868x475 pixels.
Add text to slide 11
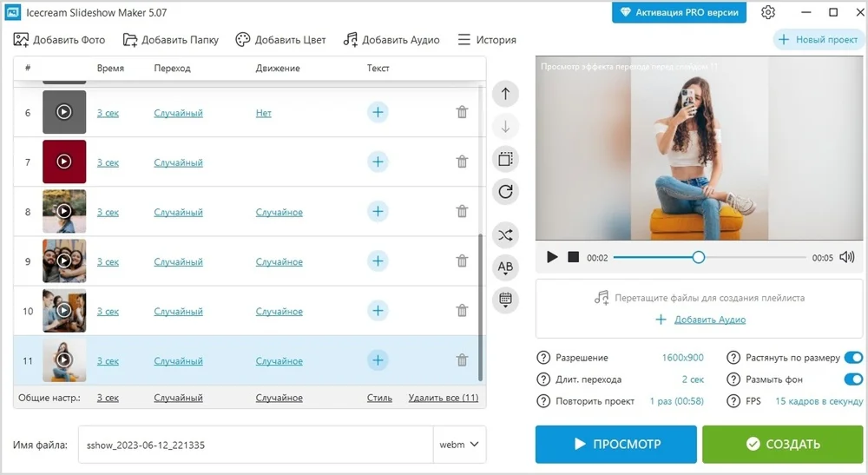(x=378, y=360)
